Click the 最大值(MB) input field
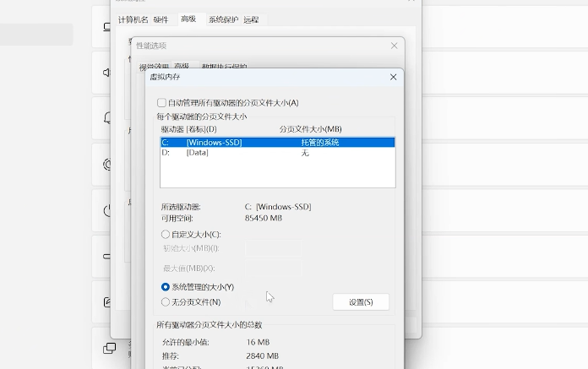Screen dimensions: 588x369 click(274, 269)
